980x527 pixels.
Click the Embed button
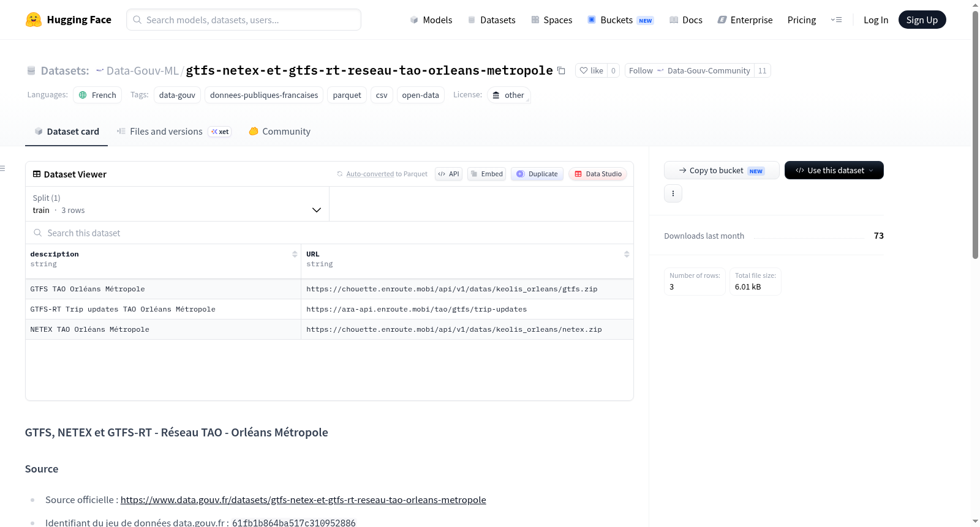tap(486, 174)
